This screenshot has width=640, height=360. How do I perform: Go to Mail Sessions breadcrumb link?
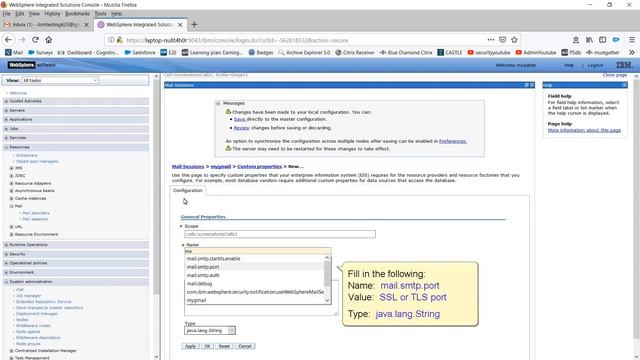[188, 167]
